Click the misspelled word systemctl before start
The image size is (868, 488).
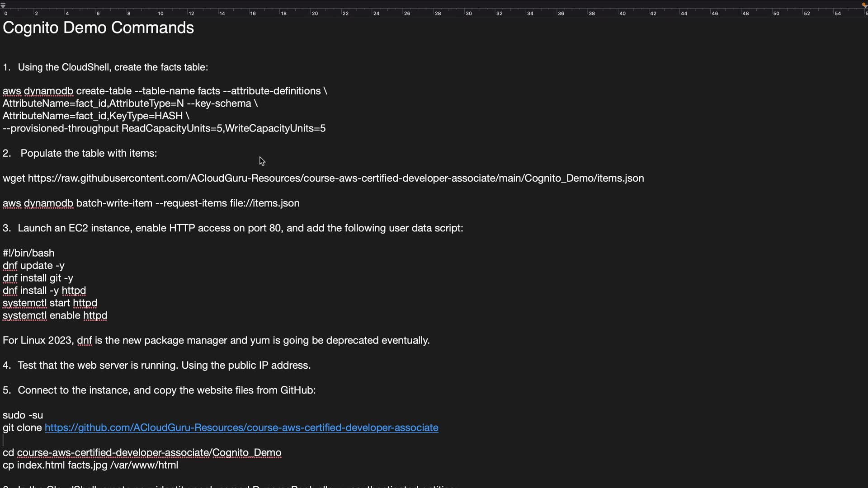24,303
